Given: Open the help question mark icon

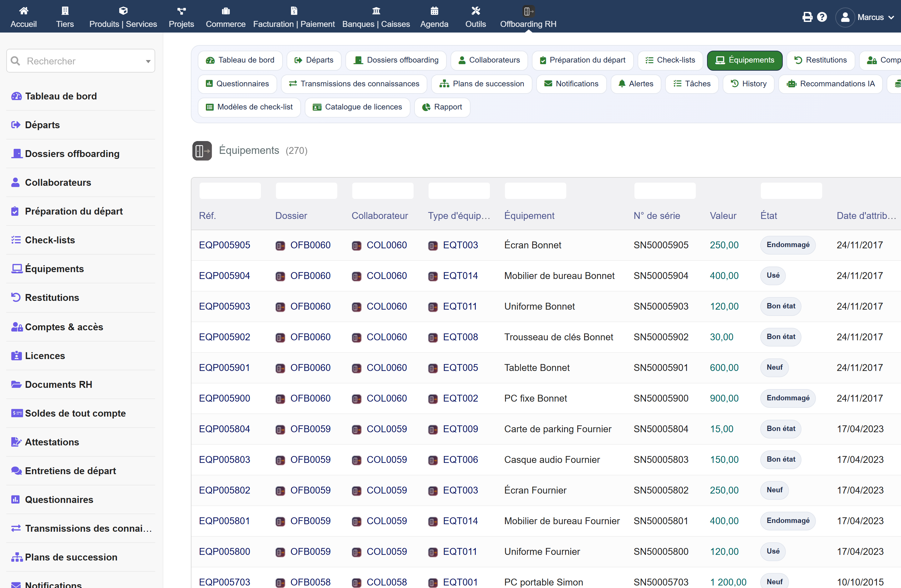Looking at the screenshot, I should pyautogui.click(x=822, y=17).
